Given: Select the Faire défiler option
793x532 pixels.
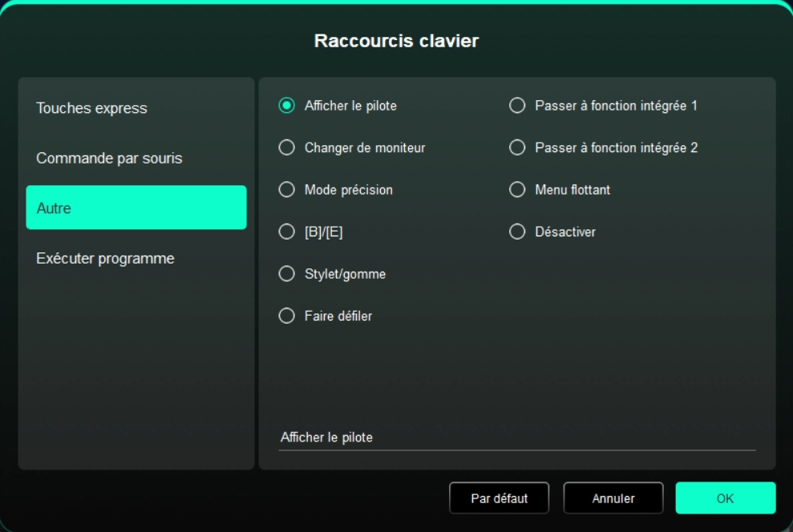Looking at the screenshot, I should [x=286, y=316].
